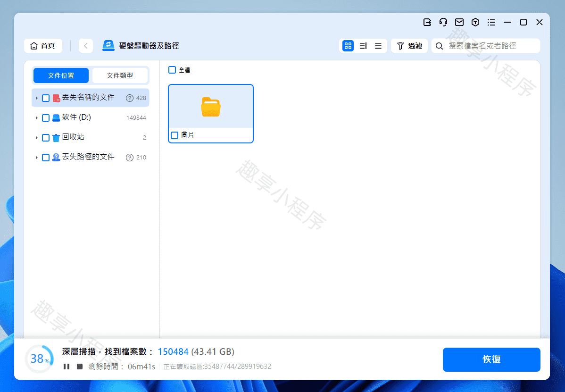565x392 pixels.
Task: Maximize the recovery window
Action: click(x=523, y=22)
